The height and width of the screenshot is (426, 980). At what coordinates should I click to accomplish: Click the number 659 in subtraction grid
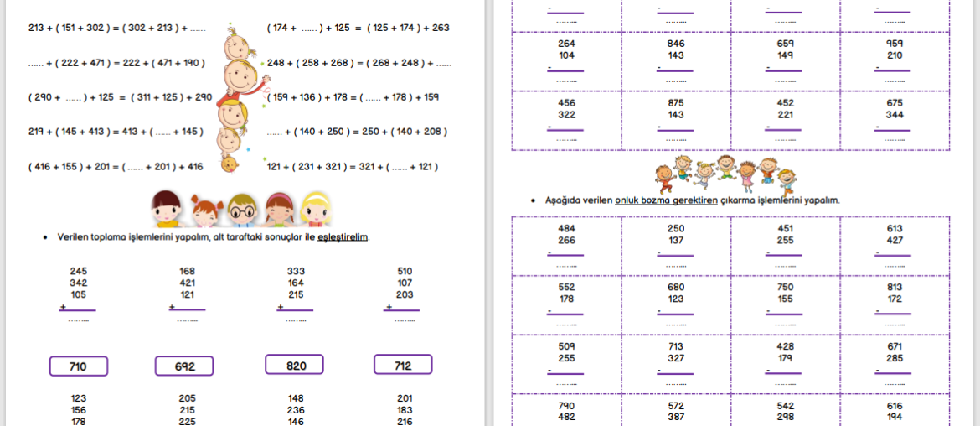pos(785,44)
